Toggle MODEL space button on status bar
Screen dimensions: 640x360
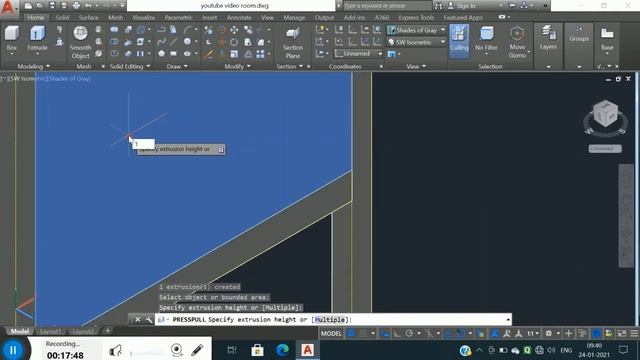click(331, 333)
